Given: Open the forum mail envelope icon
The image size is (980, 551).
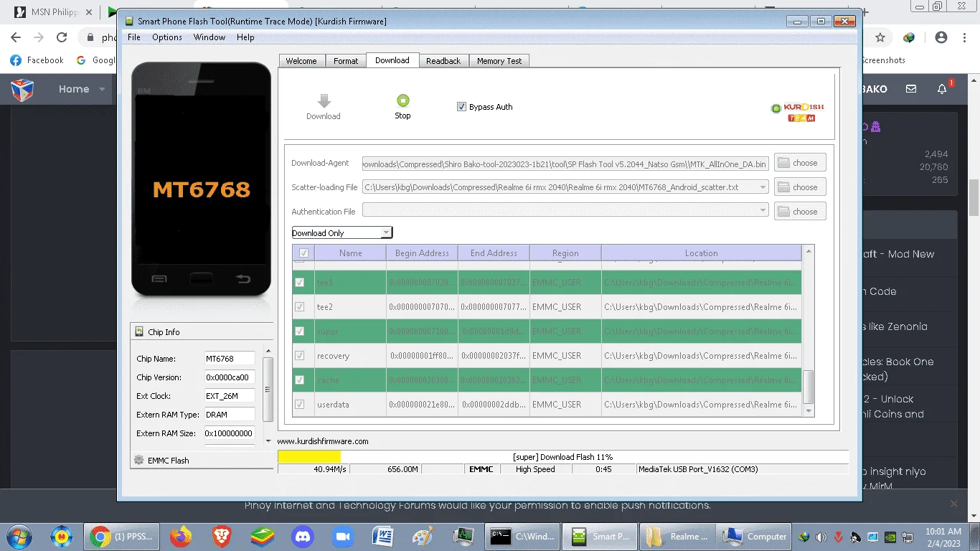Looking at the screenshot, I should [911, 89].
